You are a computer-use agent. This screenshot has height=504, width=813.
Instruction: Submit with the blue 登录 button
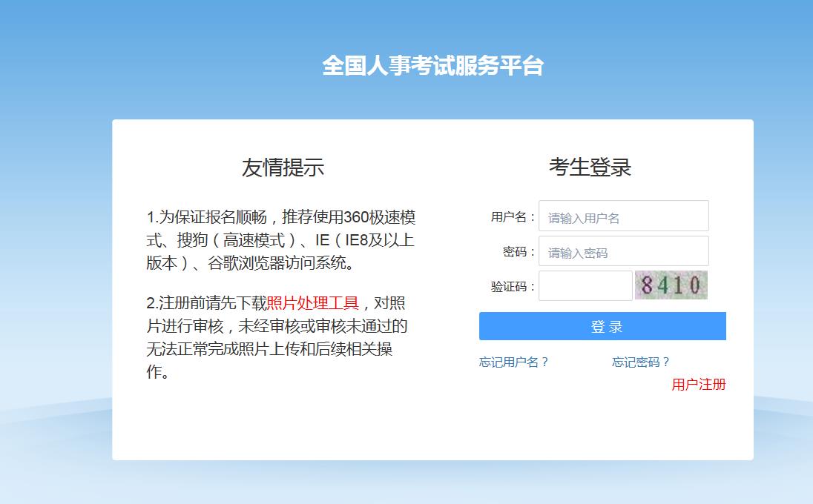602,326
